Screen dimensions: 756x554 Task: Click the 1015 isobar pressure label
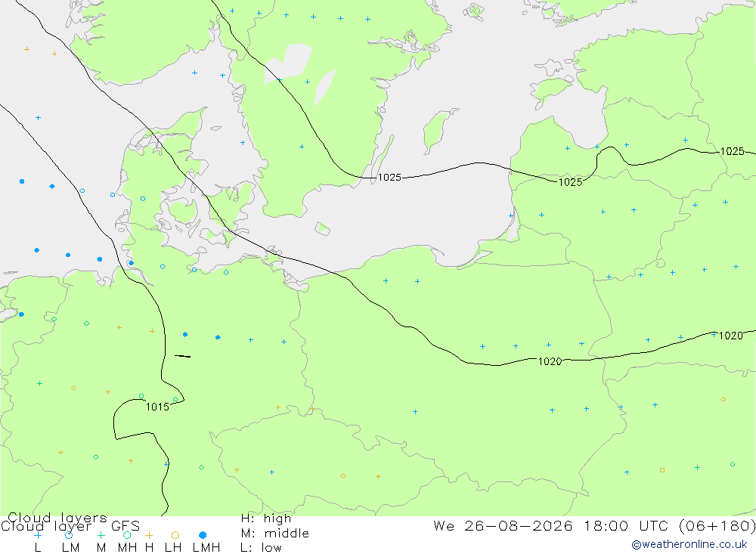(158, 407)
